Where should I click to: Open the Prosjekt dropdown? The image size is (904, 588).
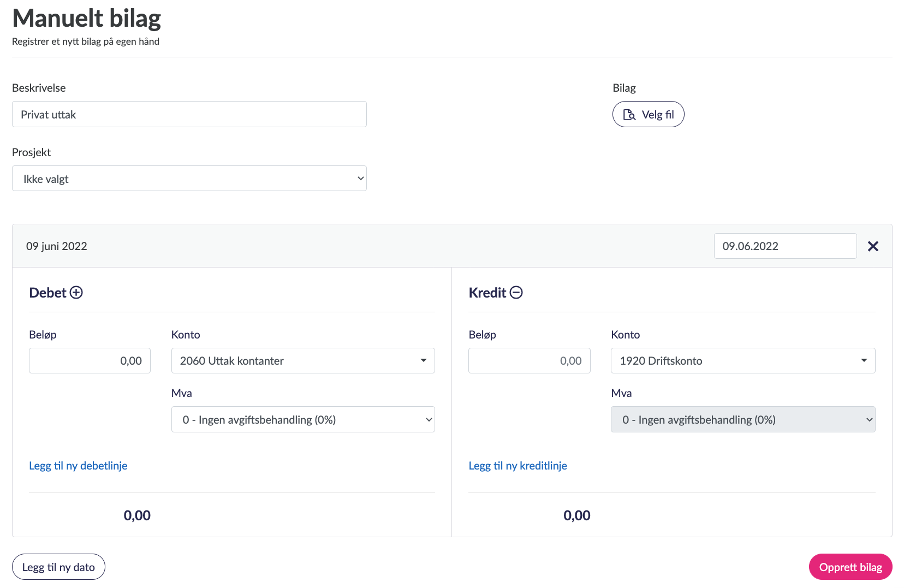189,179
